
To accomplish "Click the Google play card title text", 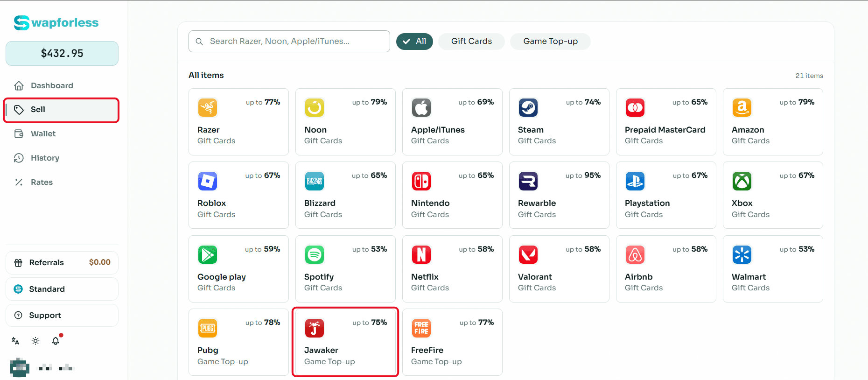I will (x=221, y=277).
